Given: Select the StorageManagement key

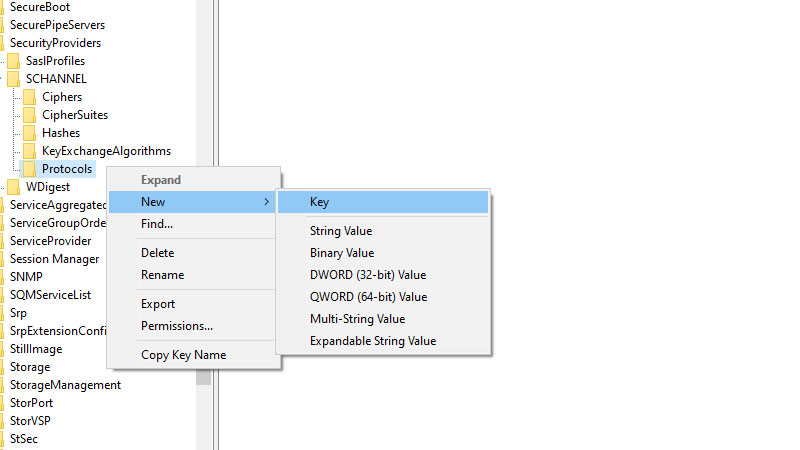Looking at the screenshot, I should click(65, 385).
